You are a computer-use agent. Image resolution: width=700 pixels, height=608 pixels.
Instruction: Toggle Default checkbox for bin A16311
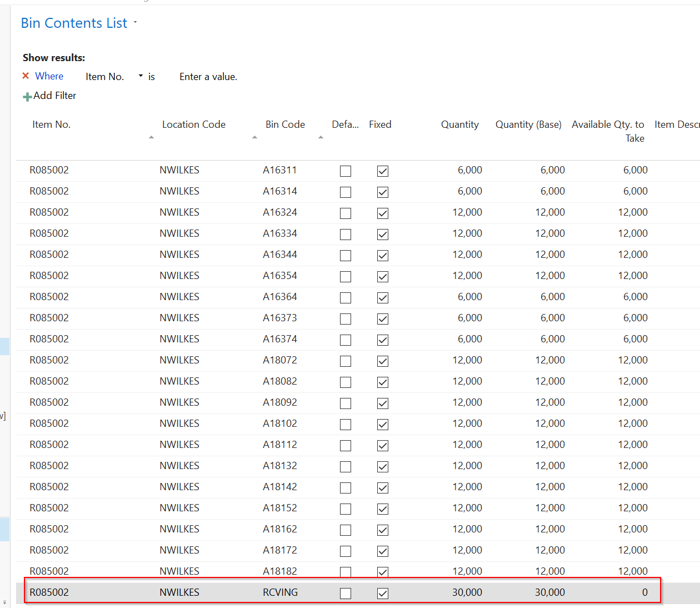[x=346, y=171]
